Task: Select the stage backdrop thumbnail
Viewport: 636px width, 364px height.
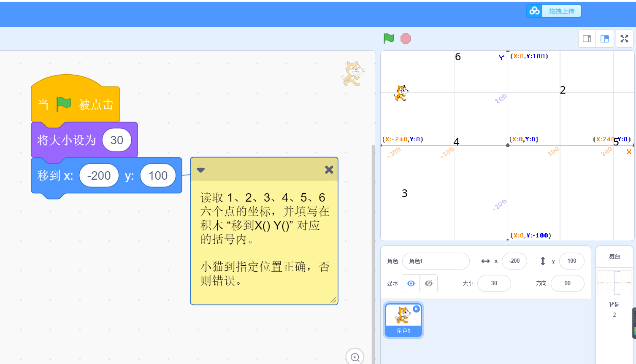Action: [614, 283]
